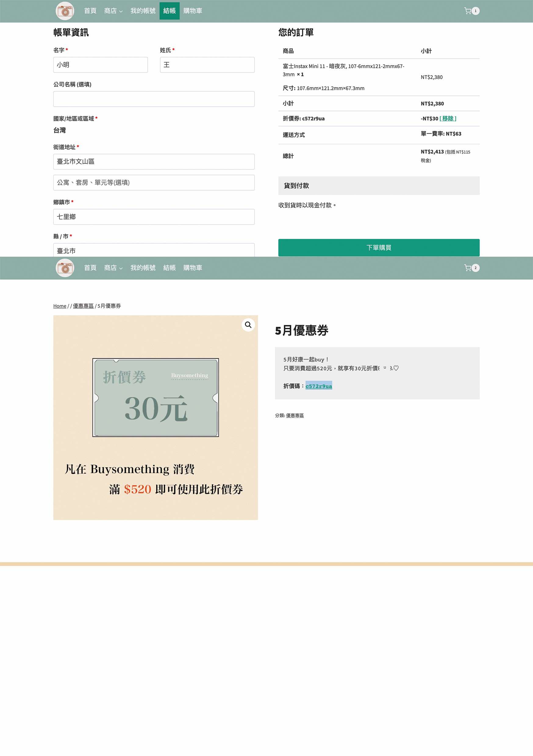Open 優惠專區 category link below description

(x=295, y=416)
